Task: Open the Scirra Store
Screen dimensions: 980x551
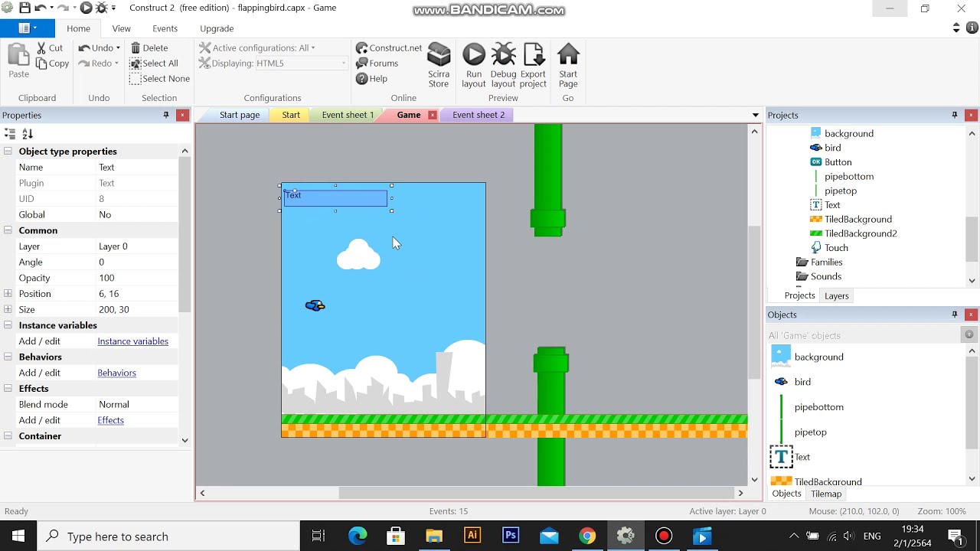Action: (439, 66)
